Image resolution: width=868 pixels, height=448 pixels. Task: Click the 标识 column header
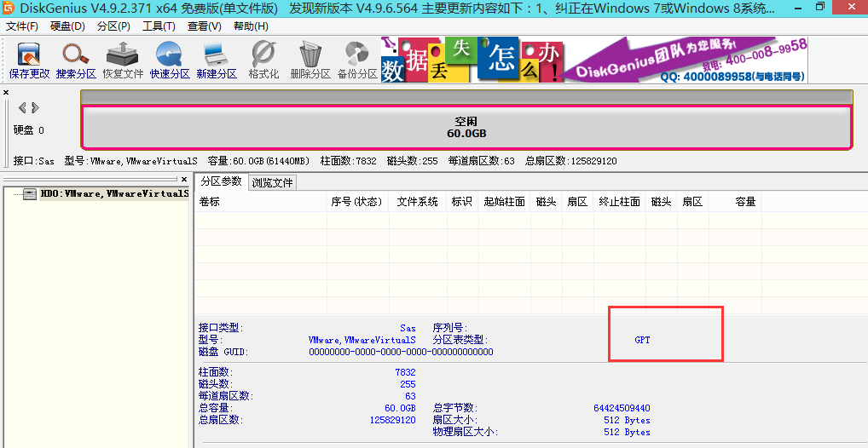click(462, 202)
